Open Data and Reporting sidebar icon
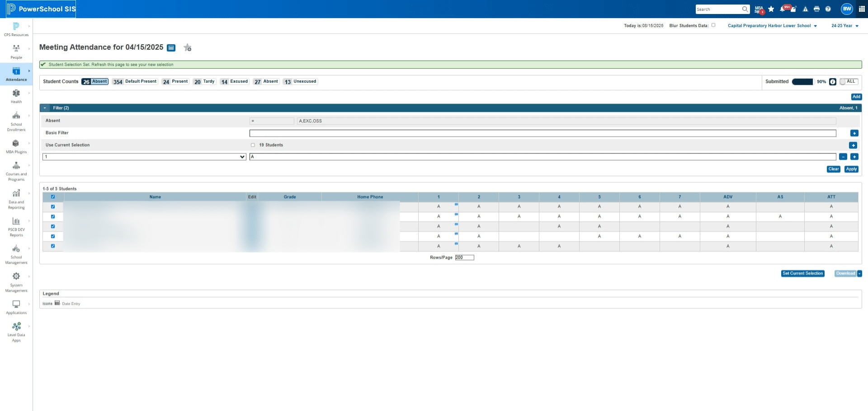 tap(16, 193)
